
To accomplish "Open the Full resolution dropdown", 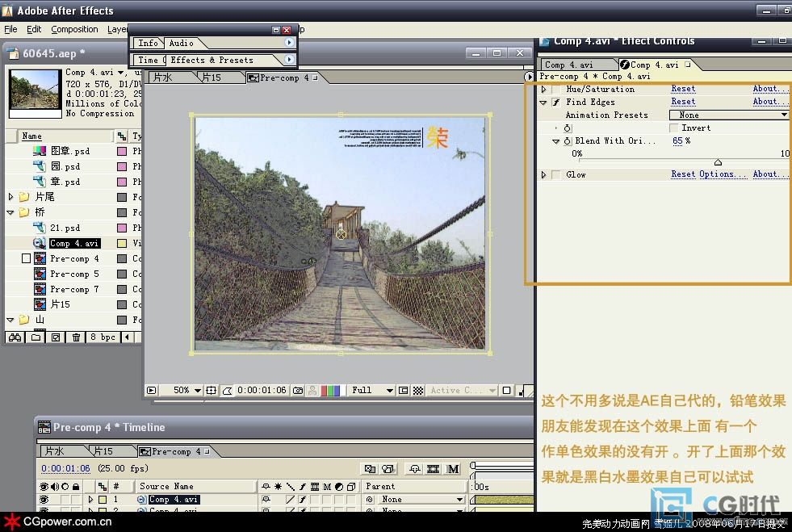I will pos(372,390).
